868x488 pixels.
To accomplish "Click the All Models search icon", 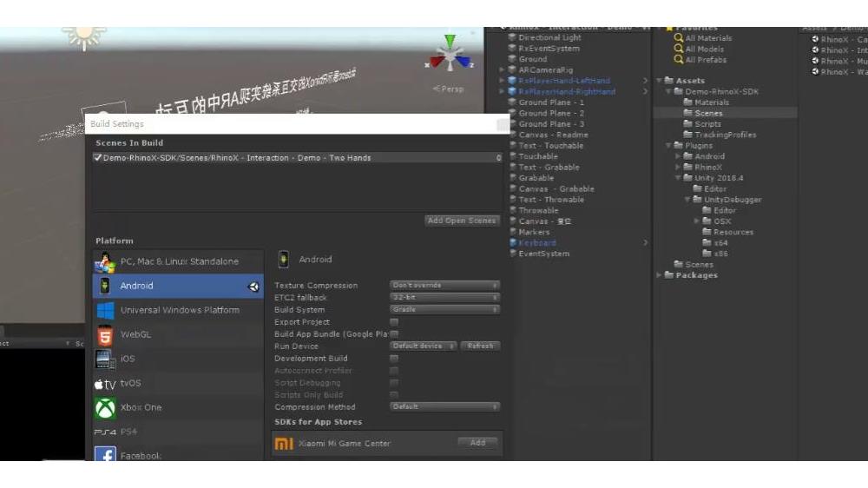I will pos(678,49).
